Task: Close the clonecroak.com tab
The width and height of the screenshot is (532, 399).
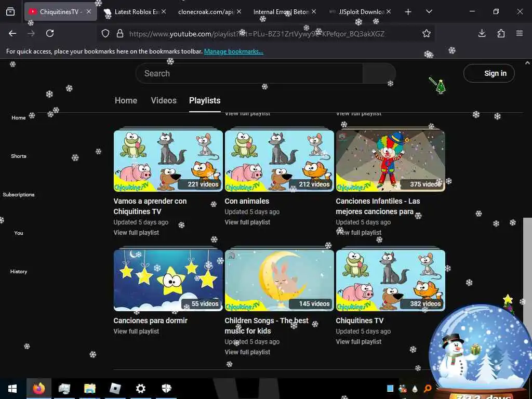Action: tap(239, 11)
